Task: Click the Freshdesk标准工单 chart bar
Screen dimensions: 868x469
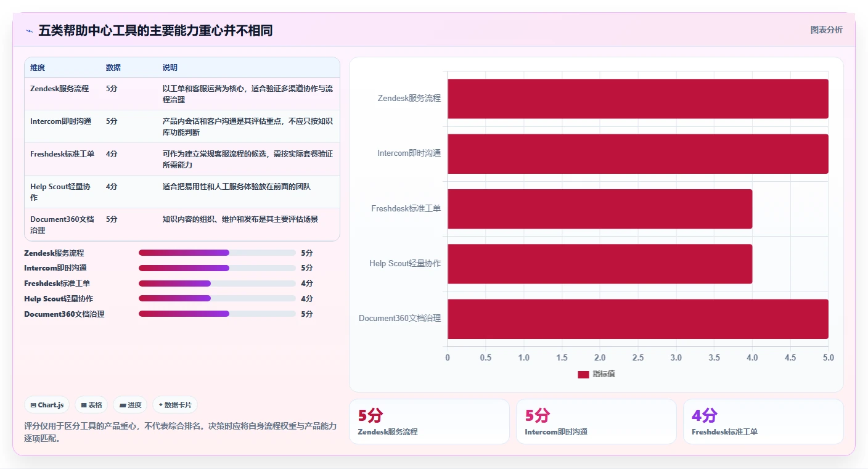Action: 600,209
